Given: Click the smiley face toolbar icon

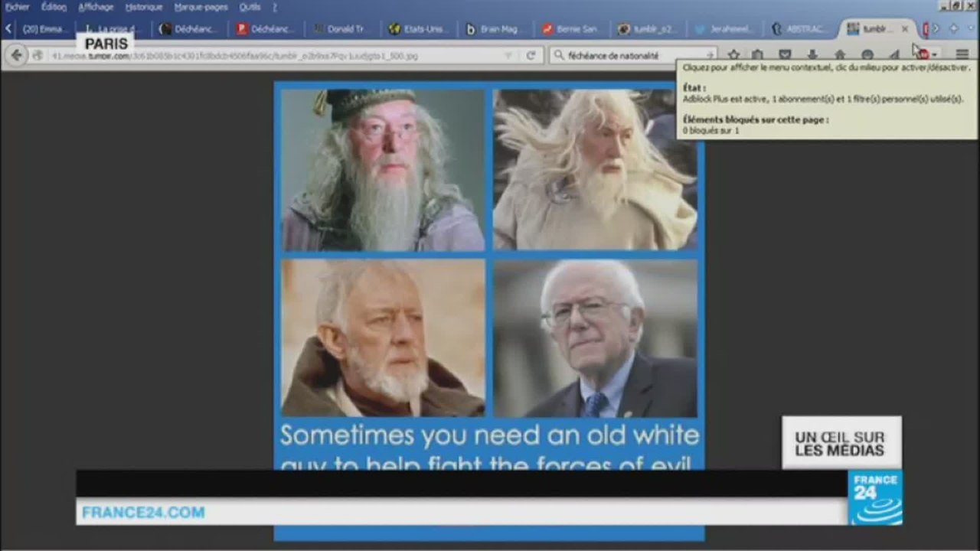Looking at the screenshot, I should pyautogui.click(x=867, y=55).
